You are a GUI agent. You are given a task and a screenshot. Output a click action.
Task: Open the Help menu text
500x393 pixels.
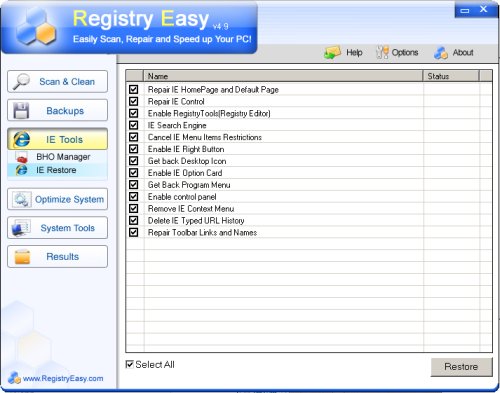(x=354, y=52)
